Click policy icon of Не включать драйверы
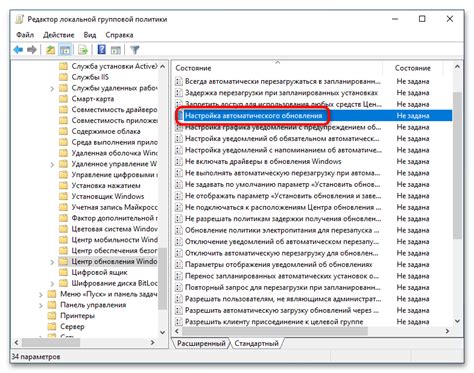 pos(179,162)
